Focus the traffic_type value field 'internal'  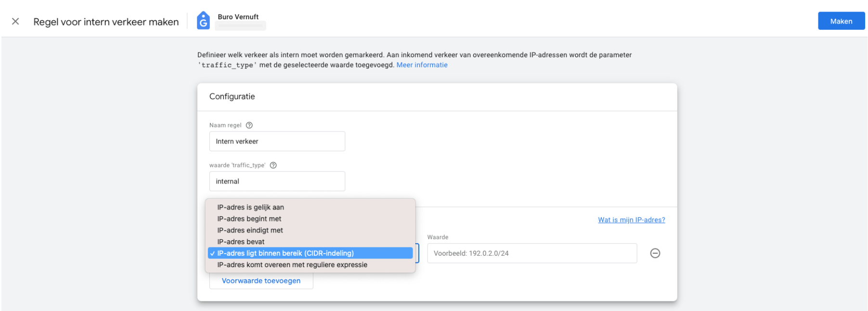pos(277,181)
